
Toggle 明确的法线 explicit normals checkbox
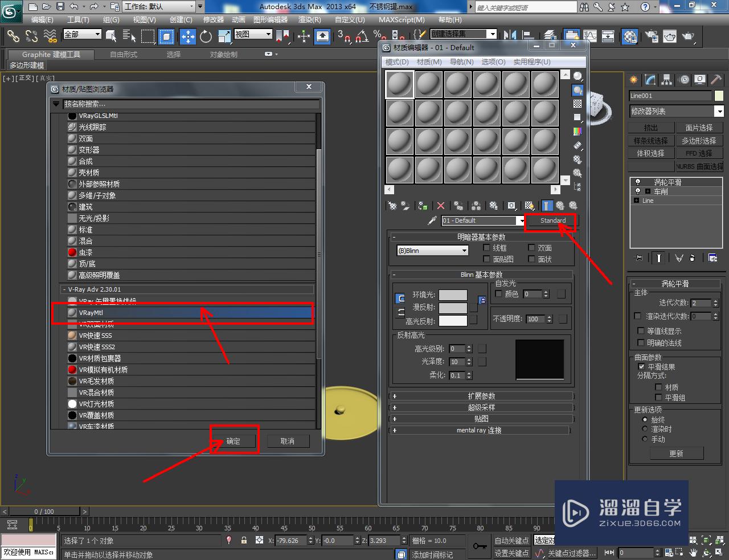(x=641, y=343)
